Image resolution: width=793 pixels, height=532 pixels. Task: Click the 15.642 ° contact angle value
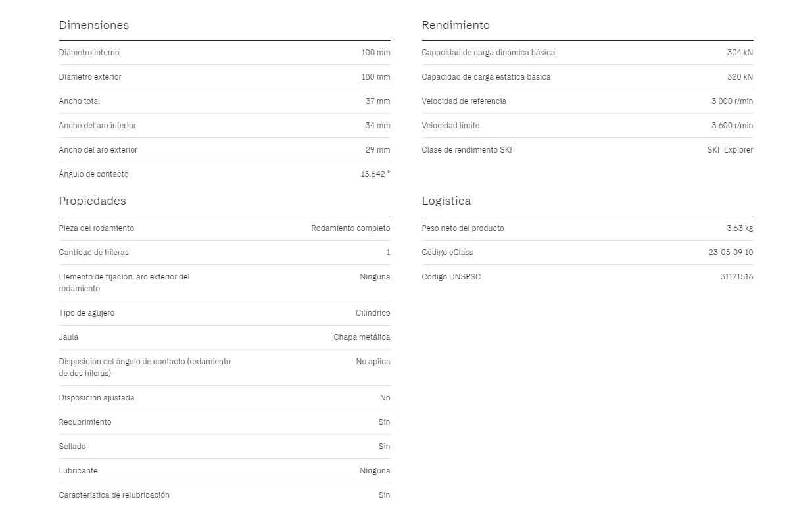[x=375, y=174]
